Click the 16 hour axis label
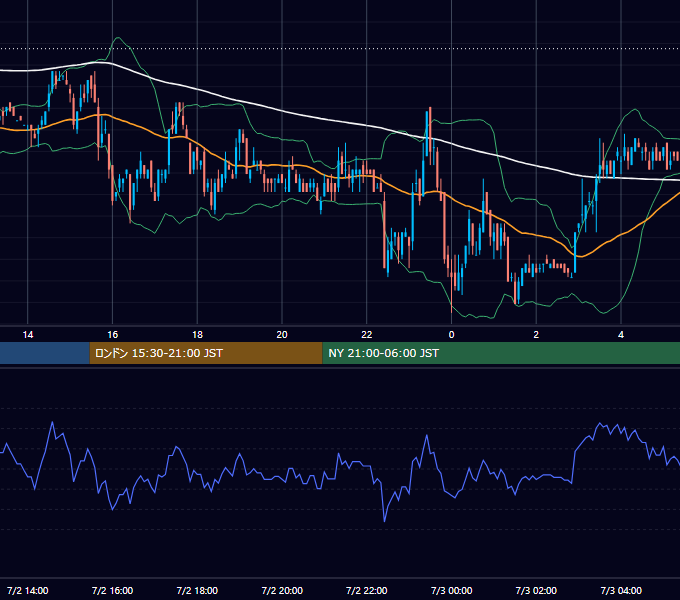Screen dimensions: 680x600 click(112, 335)
